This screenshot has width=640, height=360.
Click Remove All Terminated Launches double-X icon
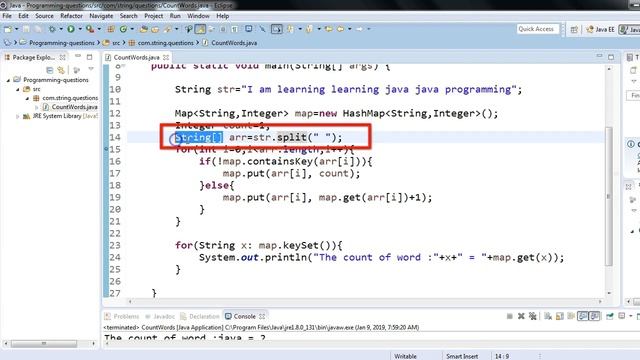click(532, 316)
